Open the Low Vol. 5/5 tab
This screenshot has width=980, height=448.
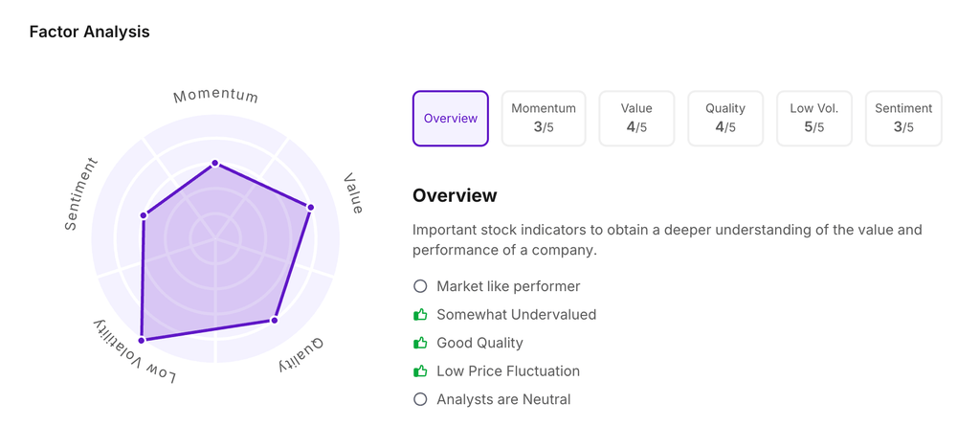point(814,119)
